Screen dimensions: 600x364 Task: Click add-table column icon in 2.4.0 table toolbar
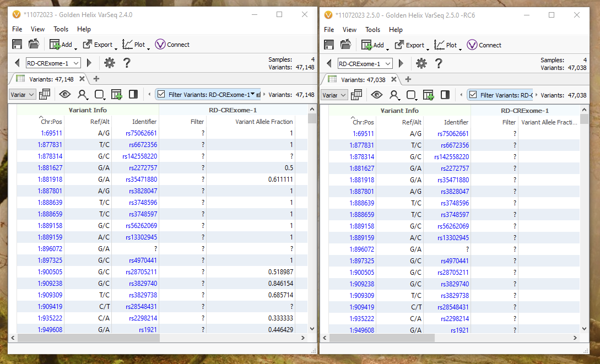116,94
